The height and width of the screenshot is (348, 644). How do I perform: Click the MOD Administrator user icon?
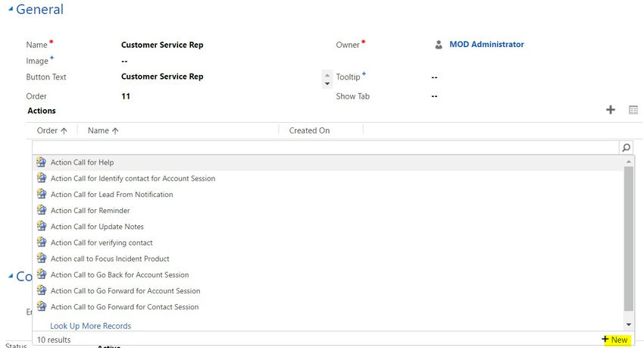point(439,45)
